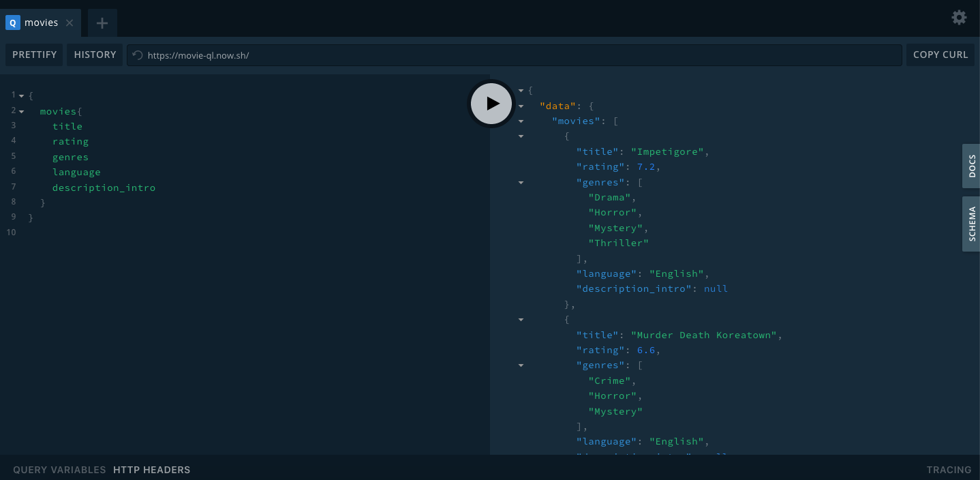Click the "Murder Death Koreatown" value

coord(704,335)
